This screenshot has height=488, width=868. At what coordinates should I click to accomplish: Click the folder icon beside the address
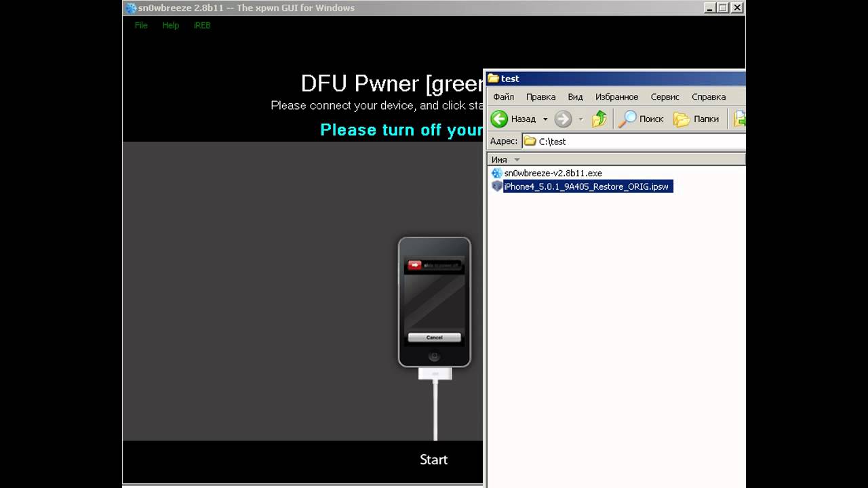[x=530, y=142]
